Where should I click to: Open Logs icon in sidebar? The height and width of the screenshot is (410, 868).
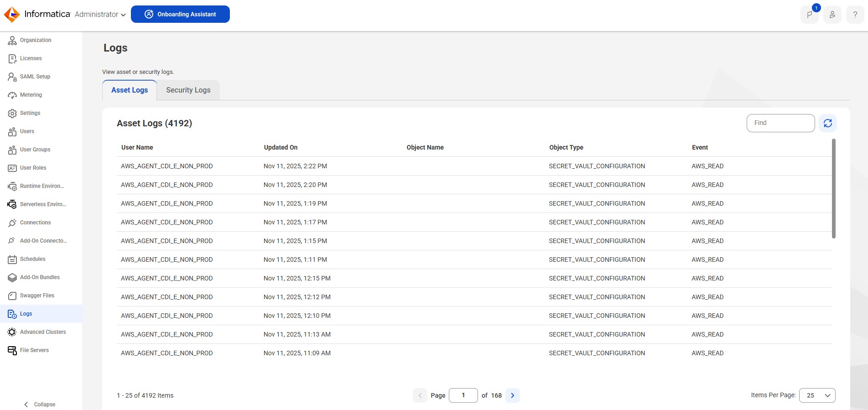tap(12, 314)
